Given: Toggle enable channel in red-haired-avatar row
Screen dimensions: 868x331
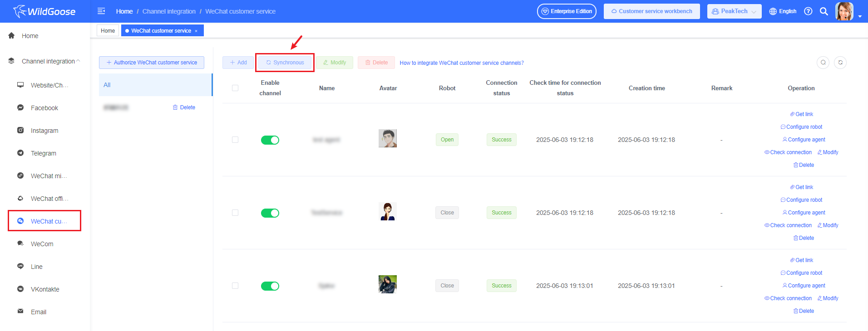Looking at the screenshot, I should pos(270,213).
